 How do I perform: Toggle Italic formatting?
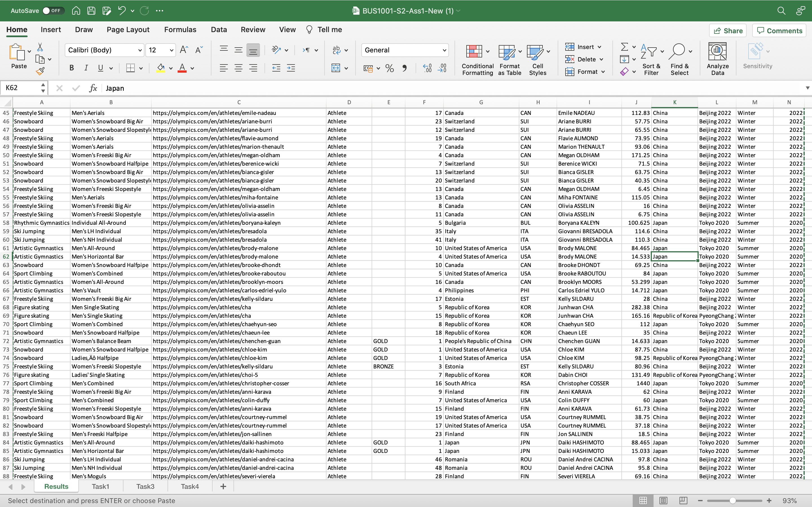tap(86, 68)
